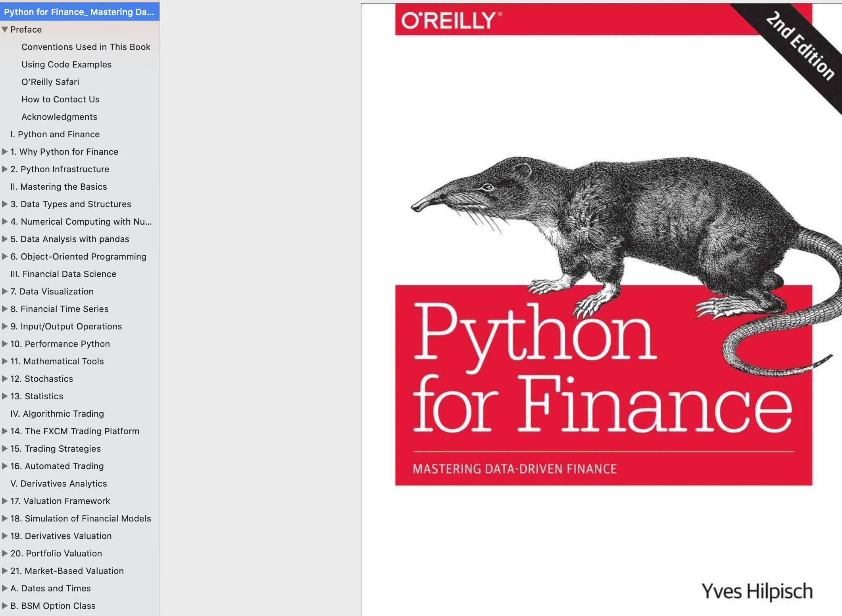Expand the B. BSM Option Class arrow

pos(5,606)
